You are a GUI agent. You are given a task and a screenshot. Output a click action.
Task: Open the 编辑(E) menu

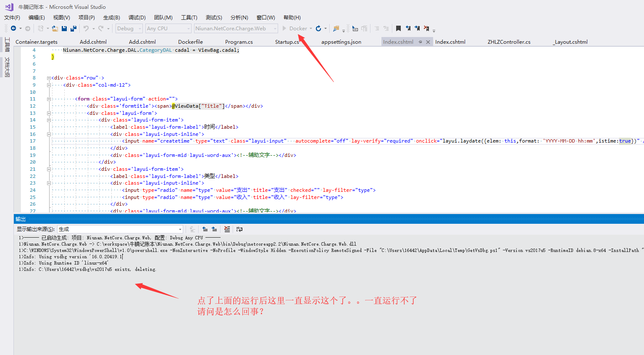[37, 17]
